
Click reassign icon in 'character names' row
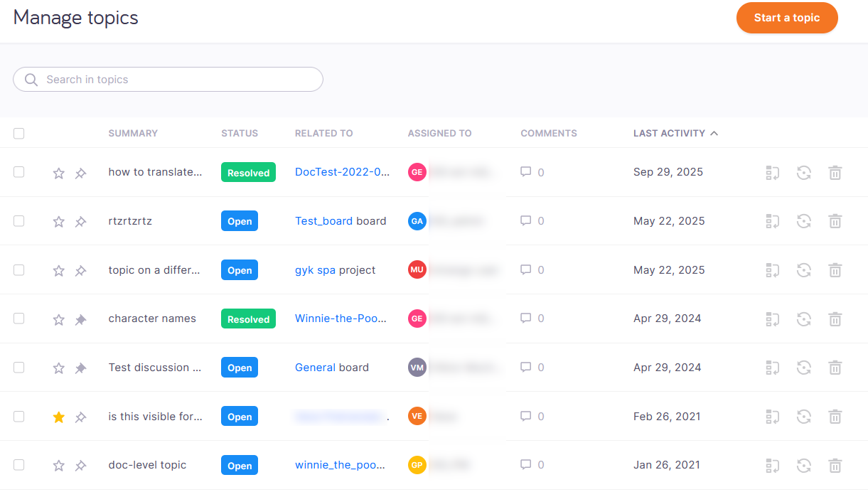[x=773, y=319]
